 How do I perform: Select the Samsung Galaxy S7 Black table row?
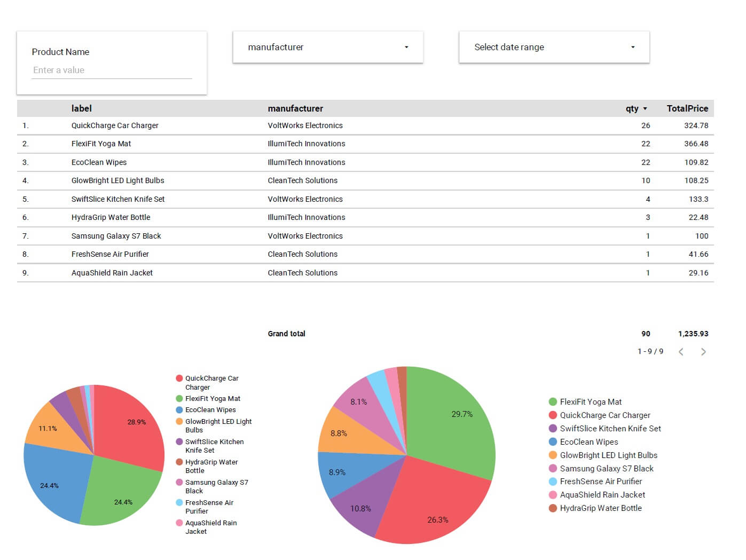click(116, 236)
